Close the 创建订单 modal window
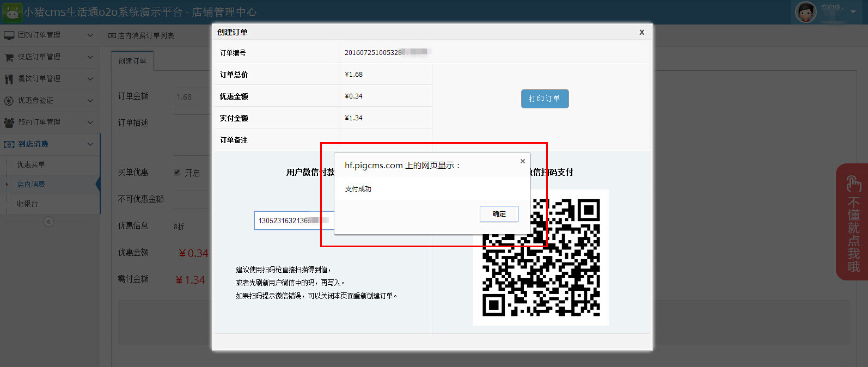The height and width of the screenshot is (367, 868). 642,32
